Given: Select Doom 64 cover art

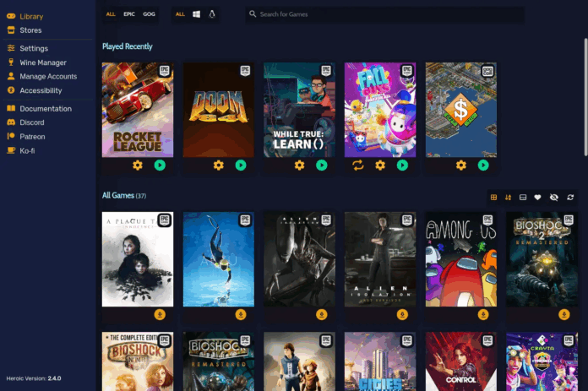Looking at the screenshot, I should 219,110.
